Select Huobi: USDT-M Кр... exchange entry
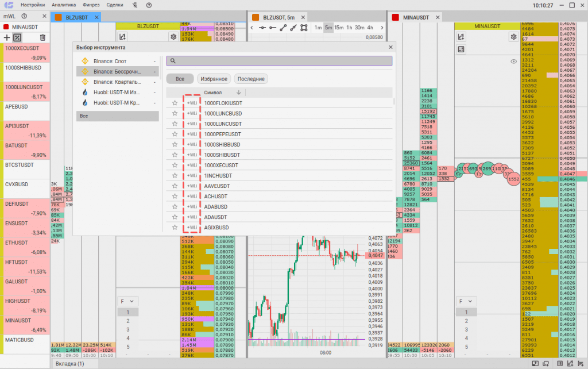588x369 pixels. pyautogui.click(x=117, y=102)
